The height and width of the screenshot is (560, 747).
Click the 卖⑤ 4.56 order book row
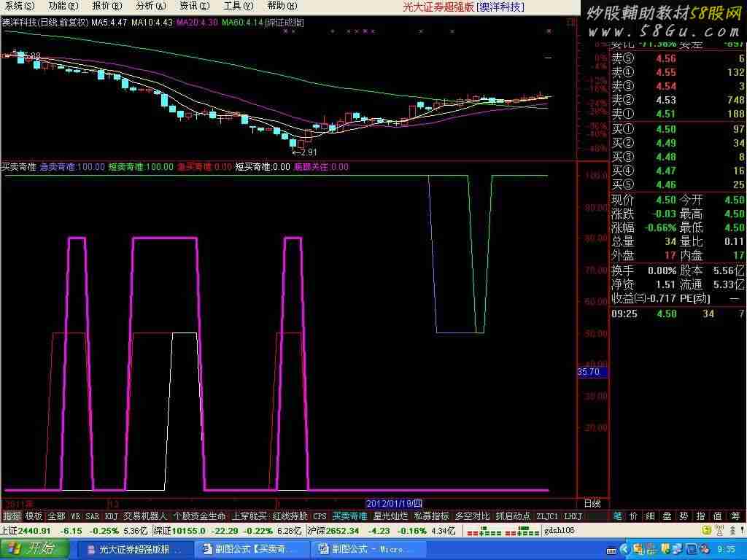[678, 58]
